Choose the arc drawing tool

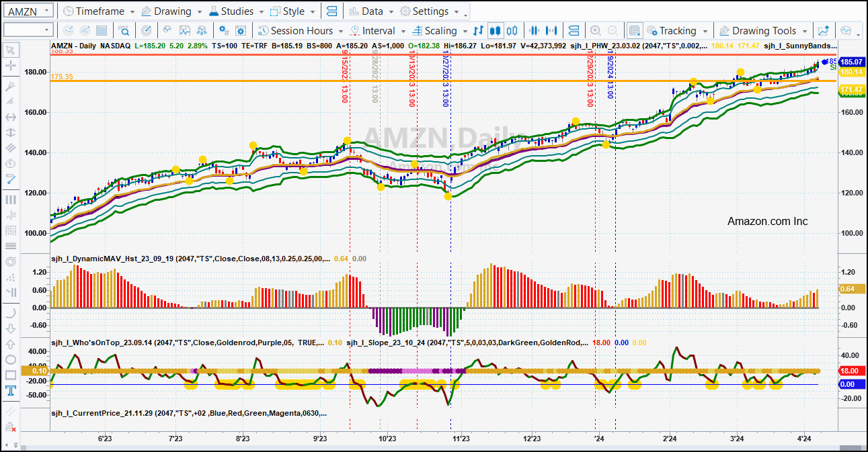click(10, 313)
